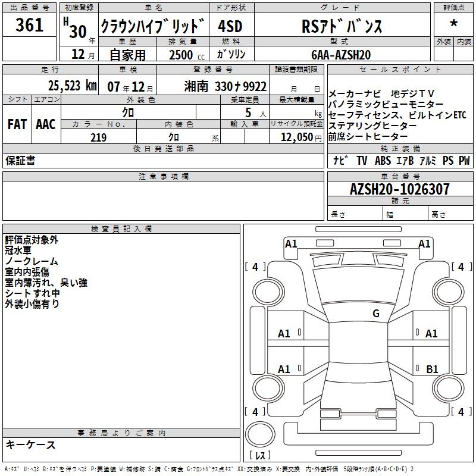Click the asterisk evaluation score

pos(453,25)
